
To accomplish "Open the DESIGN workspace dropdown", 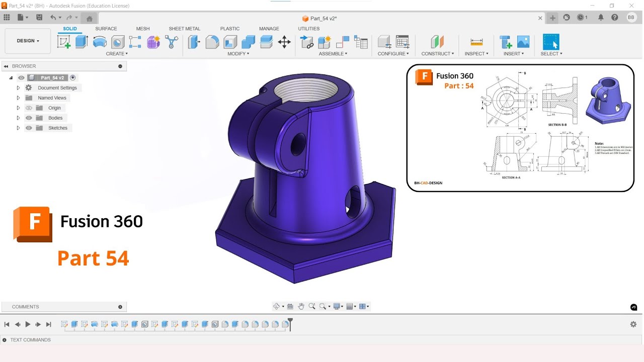I will click(28, 41).
